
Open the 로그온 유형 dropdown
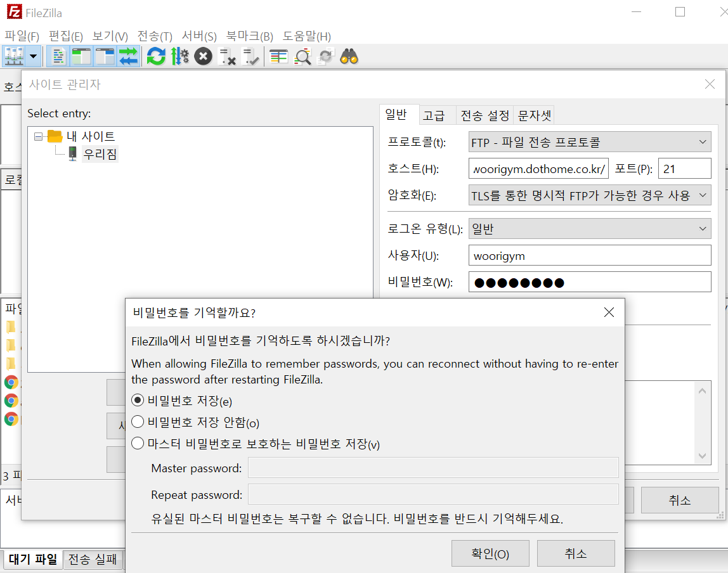coord(590,228)
